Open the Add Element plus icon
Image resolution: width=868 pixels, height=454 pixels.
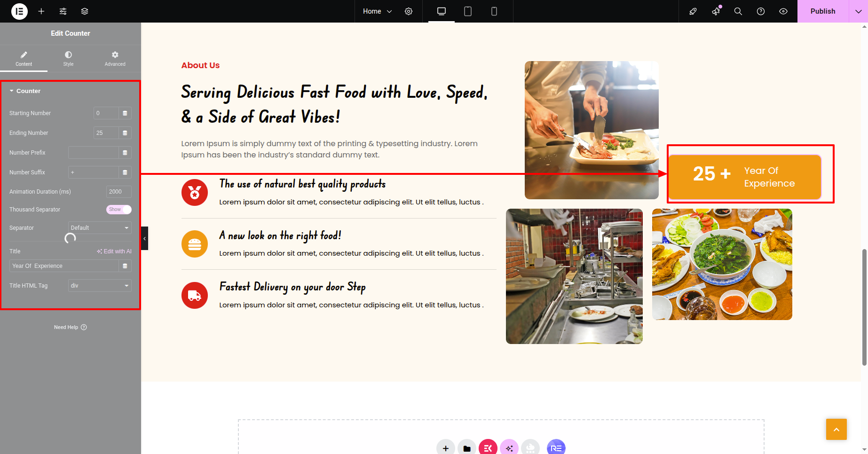pyautogui.click(x=41, y=11)
